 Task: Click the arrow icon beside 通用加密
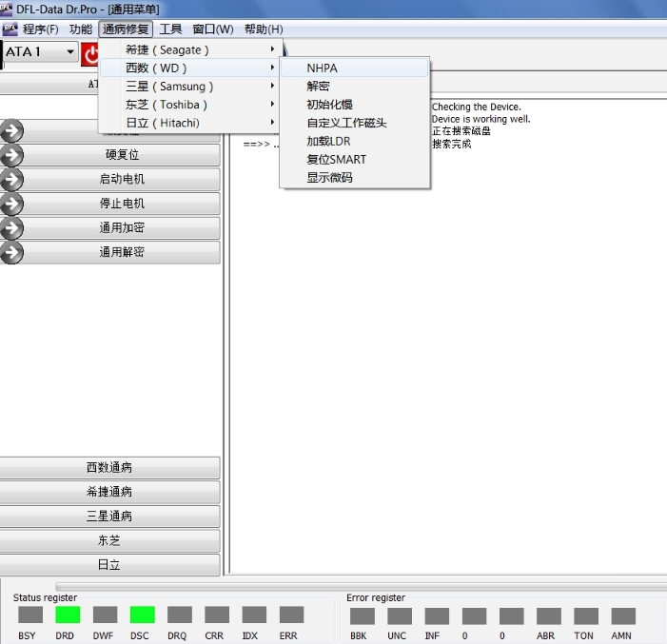11,228
